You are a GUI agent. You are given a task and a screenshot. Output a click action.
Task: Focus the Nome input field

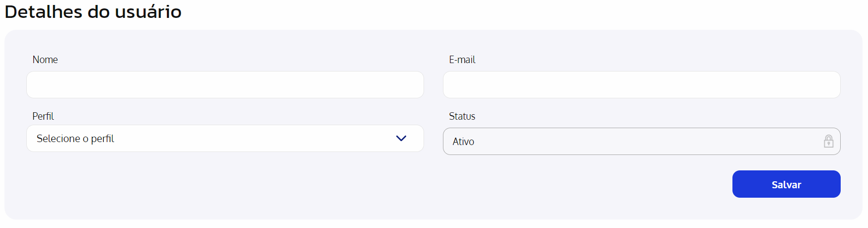pos(225,84)
